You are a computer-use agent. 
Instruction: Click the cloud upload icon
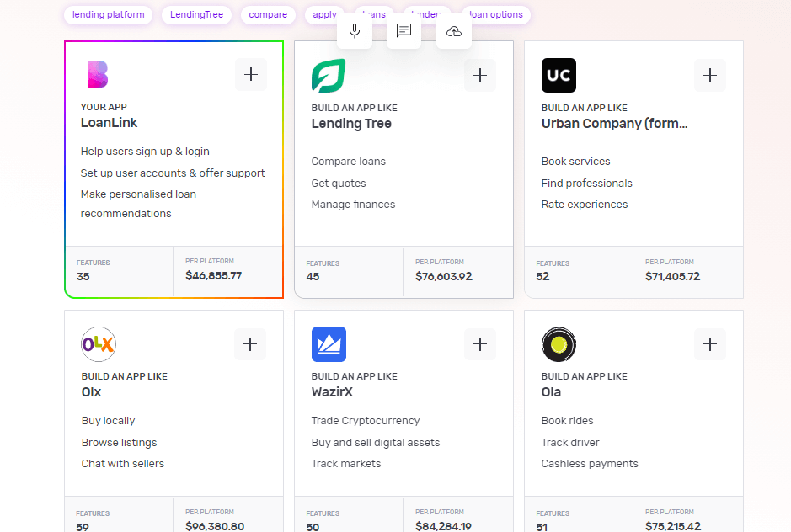pos(453,31)
